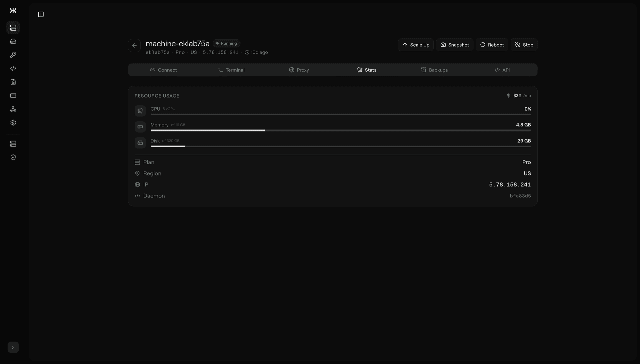
Task: Click the Scale Up button
Action: 416,45
